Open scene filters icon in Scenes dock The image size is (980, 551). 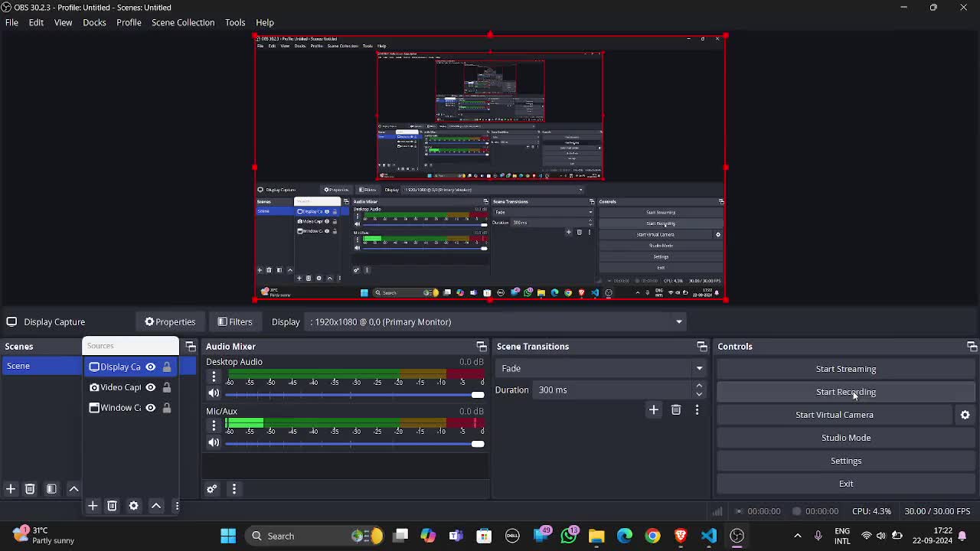click(x=51, y=489)
